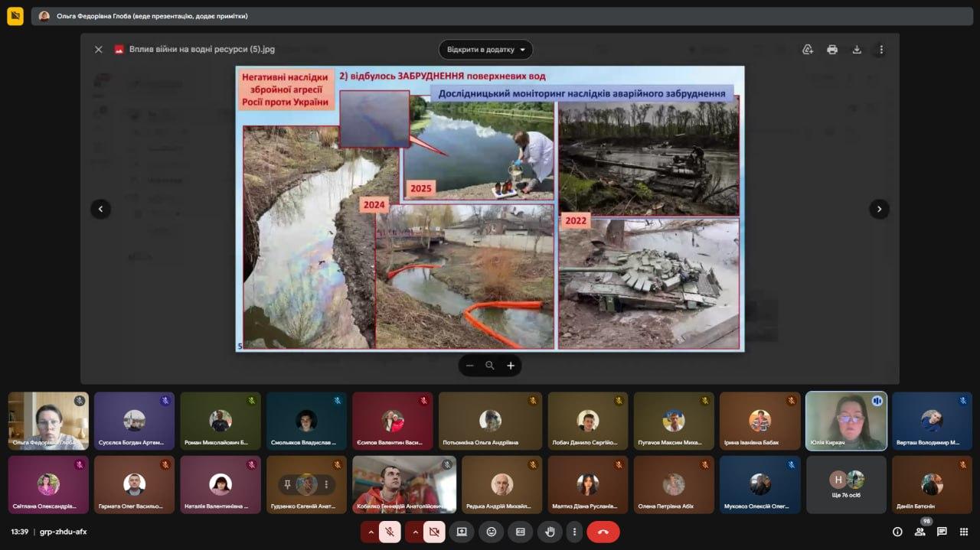Viewport: 980px width, 550px height.
Task: Expand the video settings arrow
Action: [x=414, y=532]
